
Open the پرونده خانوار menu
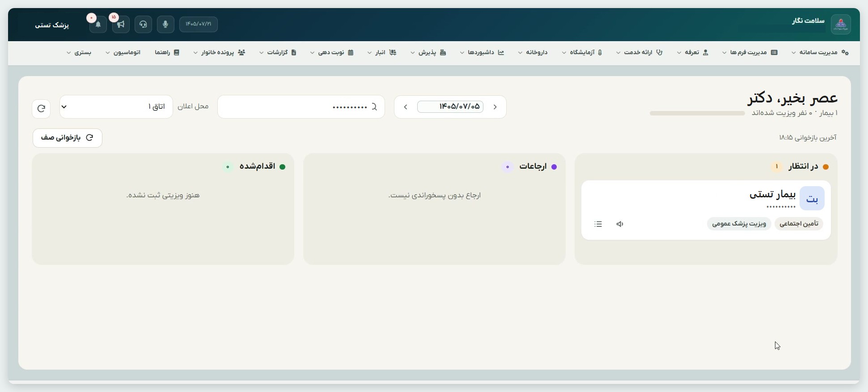tap(219, 52)
